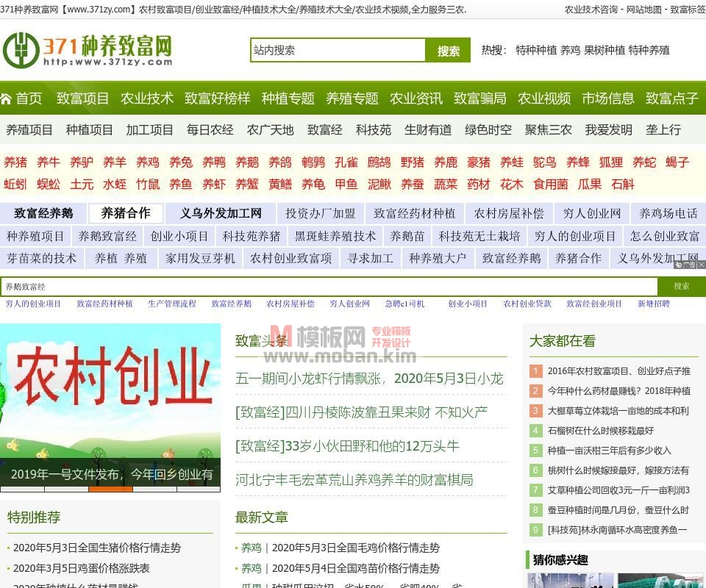This screenshot has height=588, width=706.
Task: Open ranked item 9 林永南循环水高密度养鱼
Action: click(x=617, y=530)
